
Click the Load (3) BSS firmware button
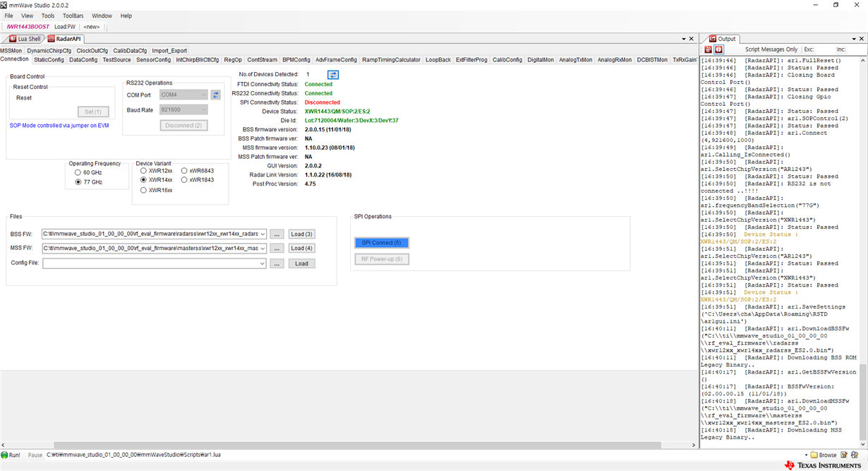(301, 234)
